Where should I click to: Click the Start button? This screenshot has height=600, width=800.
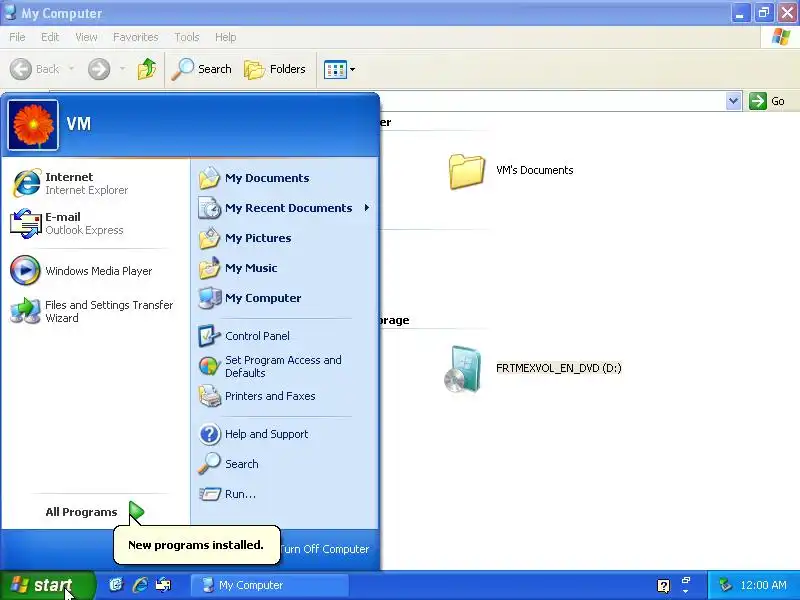(x=47, y=585)
